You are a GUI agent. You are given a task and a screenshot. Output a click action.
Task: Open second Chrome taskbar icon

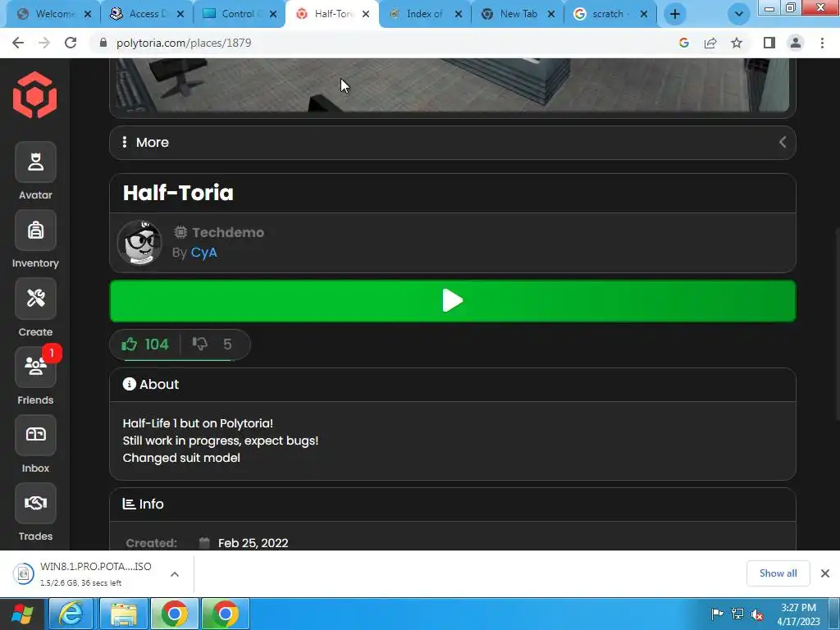225,614
